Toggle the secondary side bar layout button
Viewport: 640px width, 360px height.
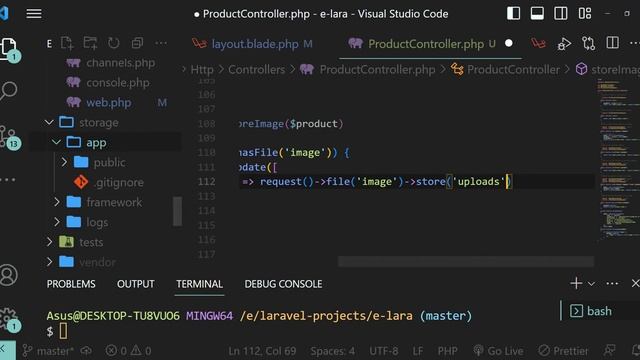tap(561, 13)
